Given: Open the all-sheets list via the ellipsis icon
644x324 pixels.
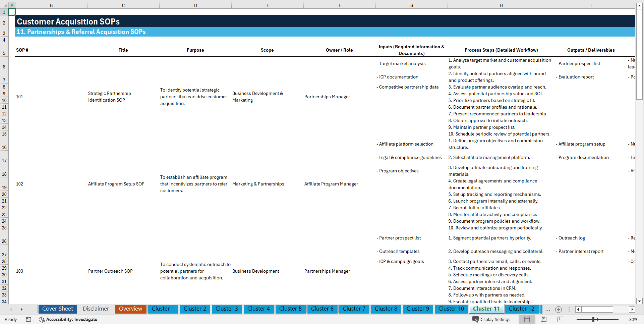Looking at the screenshot, I should [547, 309].
